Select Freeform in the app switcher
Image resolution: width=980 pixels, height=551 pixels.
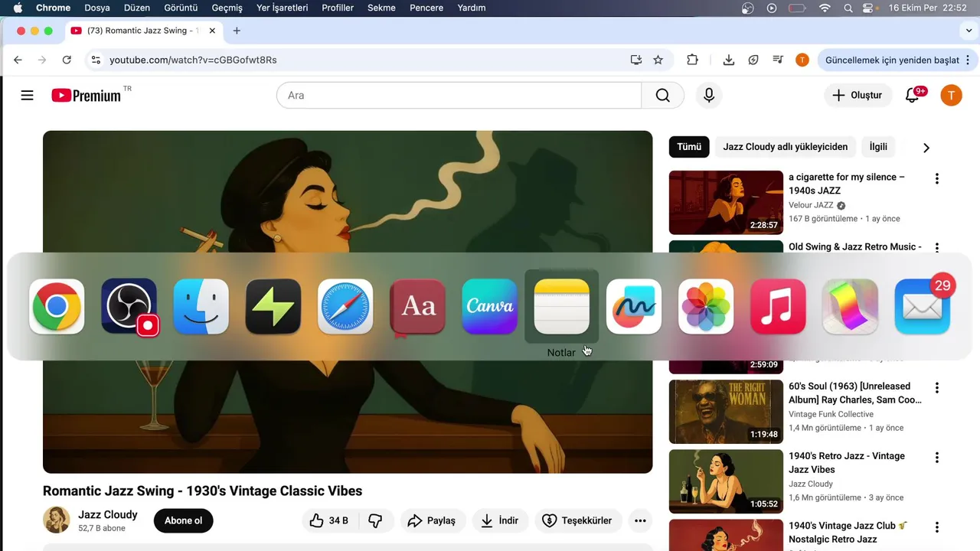click(634, 306)
